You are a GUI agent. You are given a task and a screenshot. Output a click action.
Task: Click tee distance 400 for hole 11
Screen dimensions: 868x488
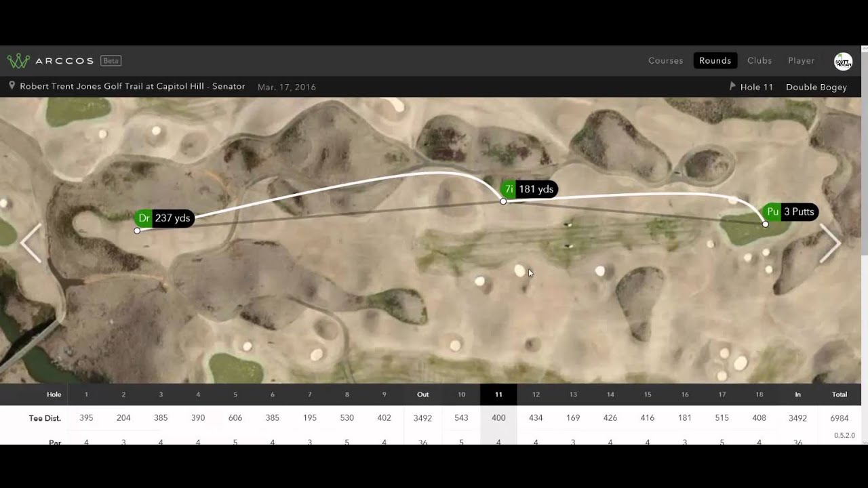[498, 418]
